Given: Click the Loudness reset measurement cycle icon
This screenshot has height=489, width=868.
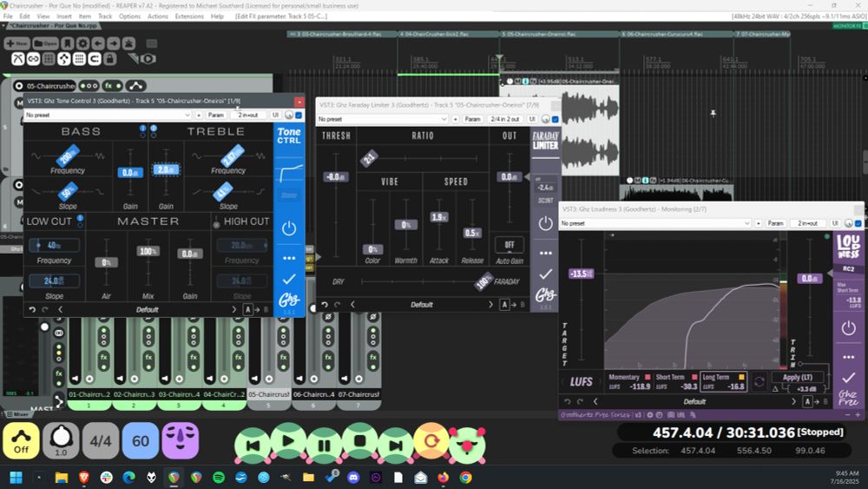Looking at the screenshot, I should (759, 381).
